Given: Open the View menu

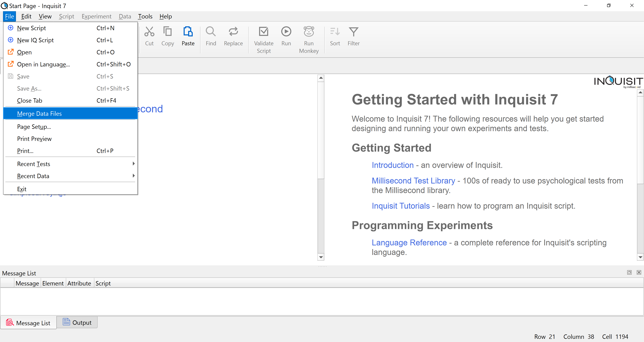Looking at the screenshot, I should coord(45,16).
